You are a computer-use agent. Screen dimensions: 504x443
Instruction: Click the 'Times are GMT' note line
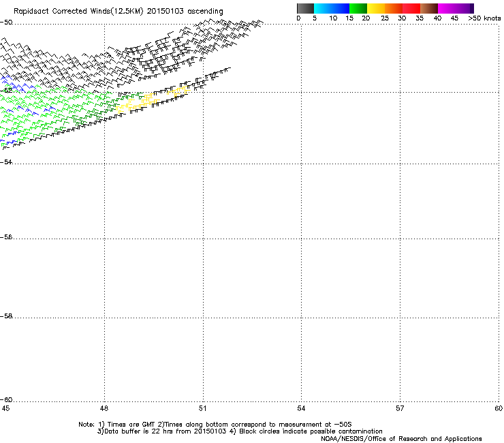(215, 425)
